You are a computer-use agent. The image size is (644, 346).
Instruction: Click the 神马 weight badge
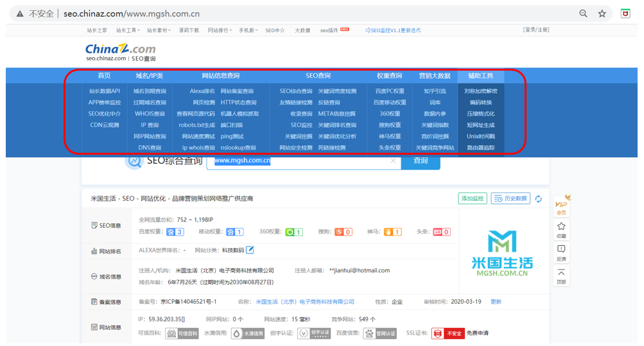pos(393,232)
